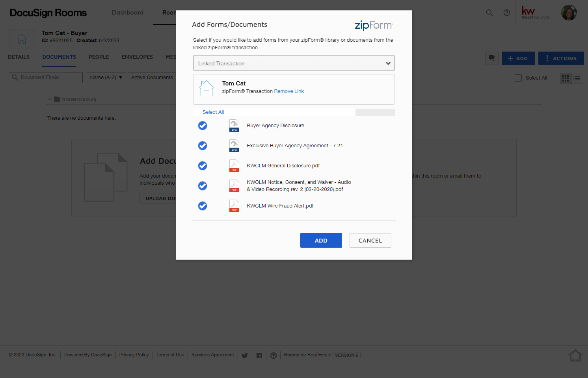
Task: Focus the Document Finder search field
Action: pos(46,78)
